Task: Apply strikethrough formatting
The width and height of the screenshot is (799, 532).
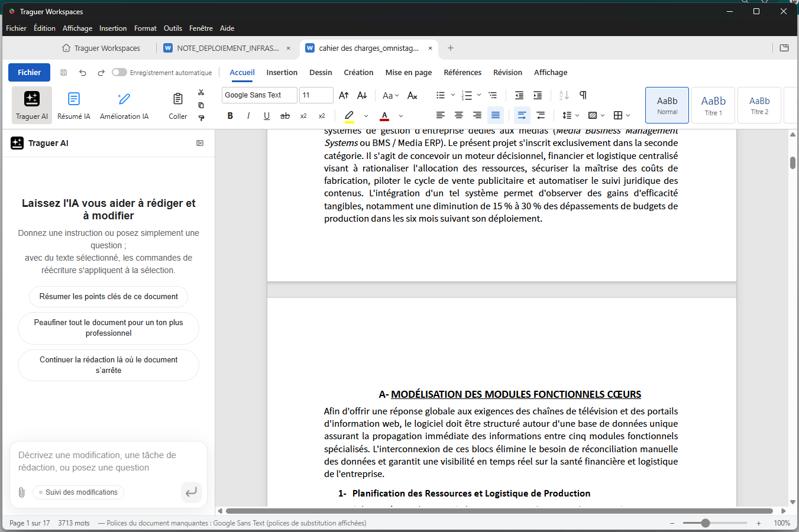Action: coord(285,116)
